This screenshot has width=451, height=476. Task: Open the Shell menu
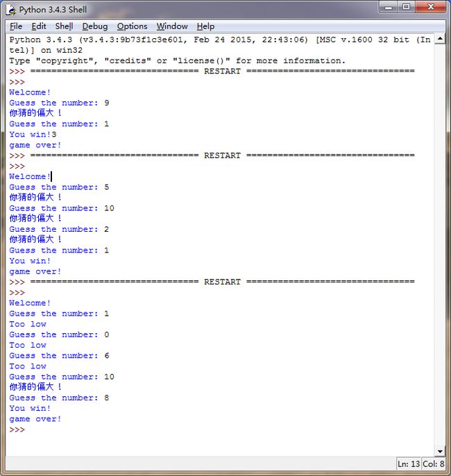click(x=64, y=26)
